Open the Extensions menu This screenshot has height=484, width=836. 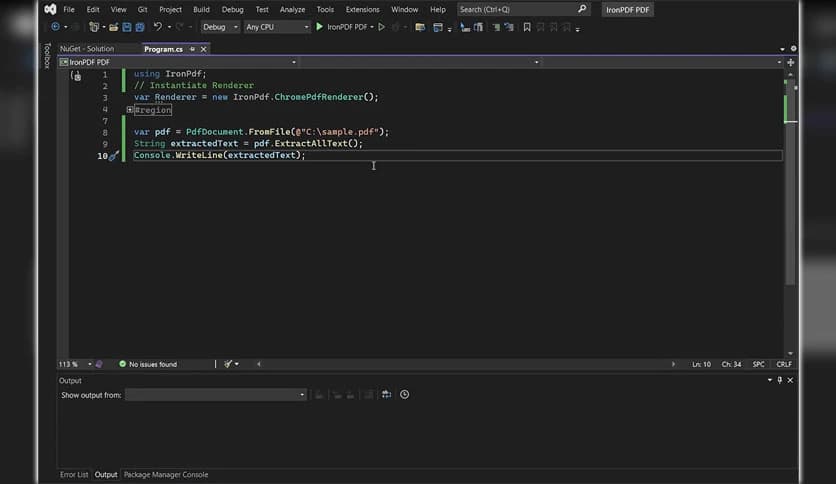point(362,9)
